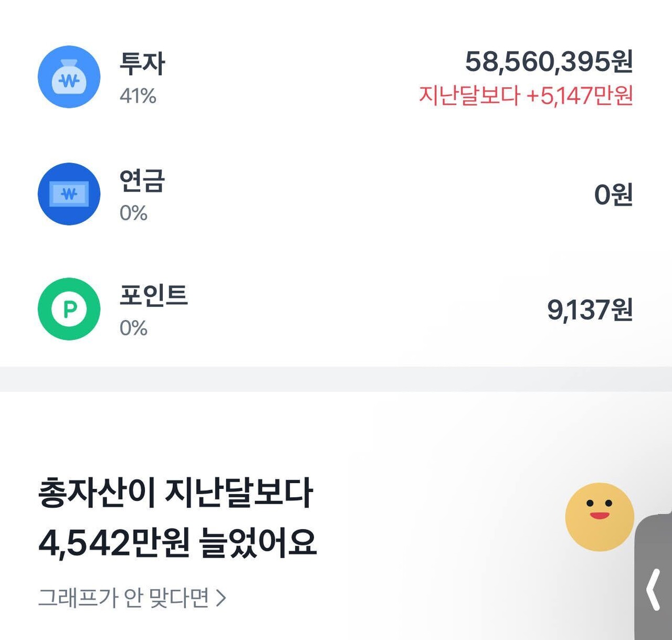Select the pension category circle icon

pyautogui.click(x=68, y=193)
